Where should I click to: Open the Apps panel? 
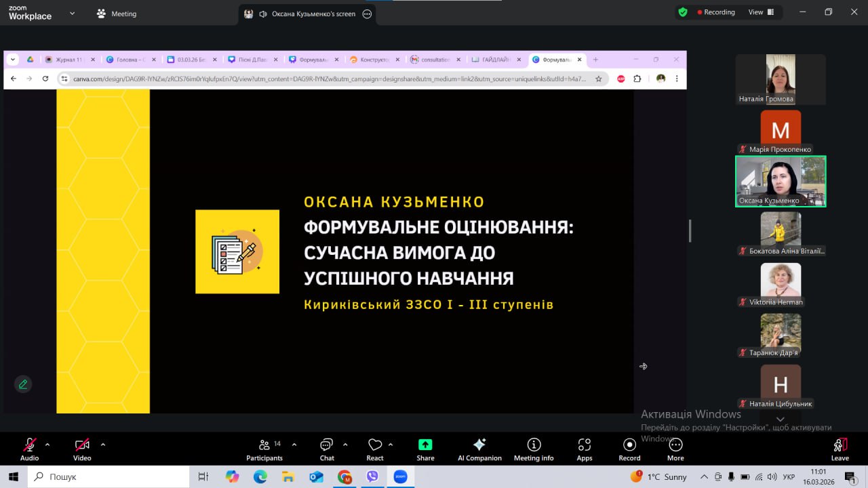click(584, 449)
